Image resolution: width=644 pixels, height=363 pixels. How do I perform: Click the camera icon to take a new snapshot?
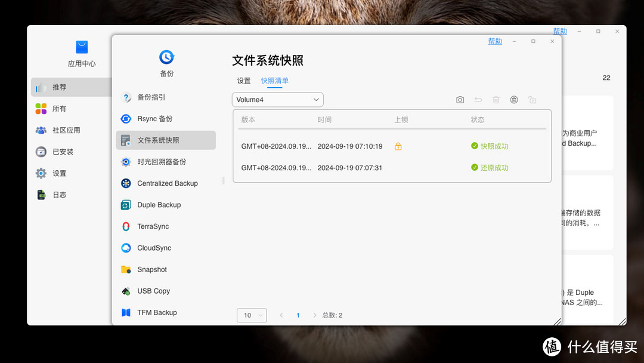coord(460,100)
